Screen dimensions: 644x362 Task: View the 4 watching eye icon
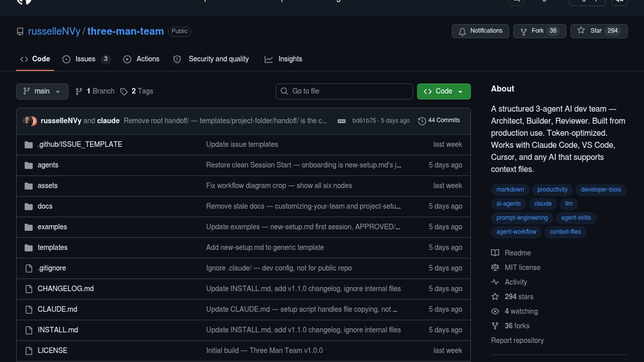(x=495, y=311)
